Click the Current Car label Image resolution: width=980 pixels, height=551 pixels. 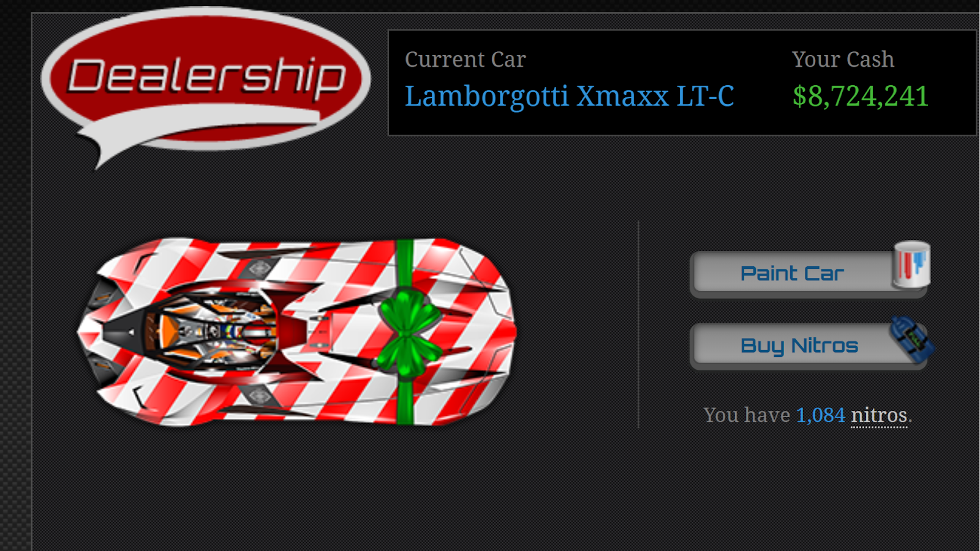[465, 59]
